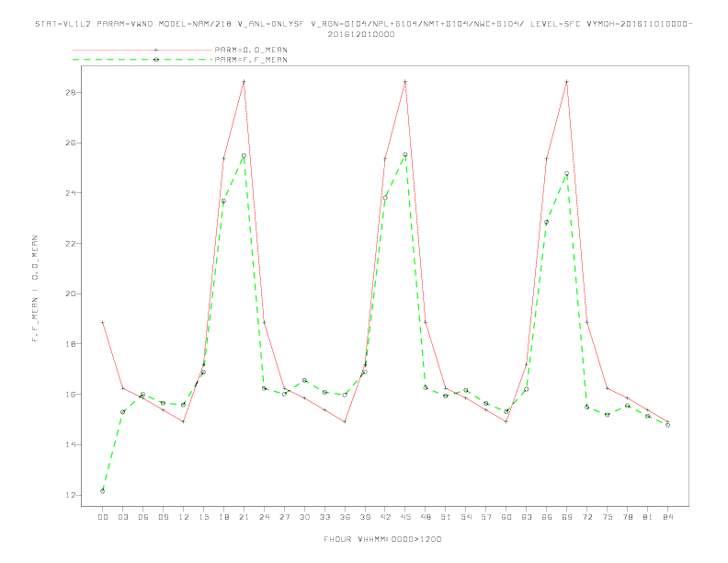
Task: Click red O.O_MEAN peak marker at hour 69
Action: coord(567,82)
